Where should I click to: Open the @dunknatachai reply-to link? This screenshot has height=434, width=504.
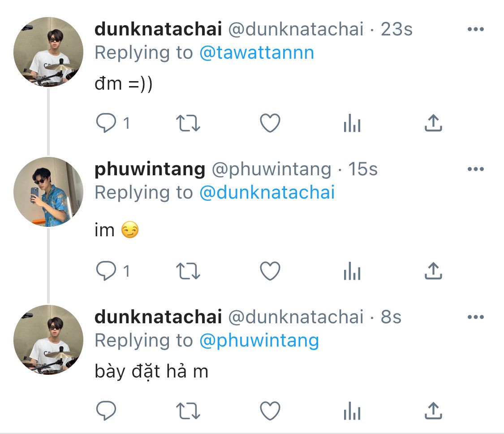[267, 193]
